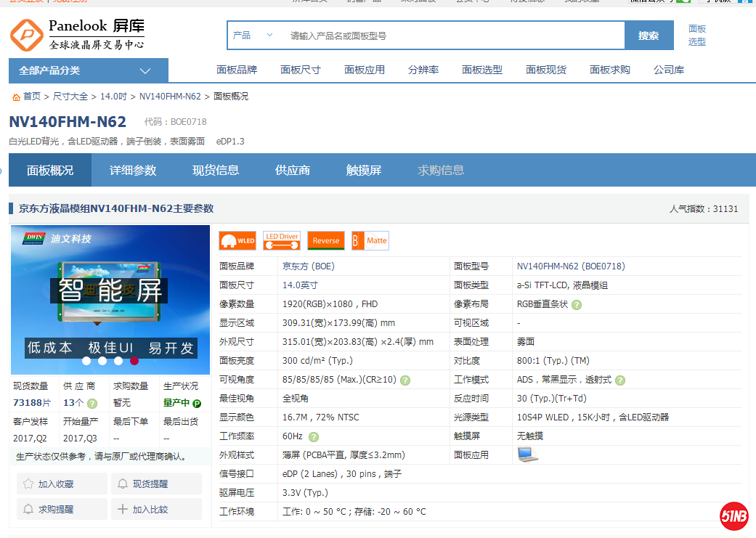Click the 加入比较 compare button
This screenshot has width=756, height=538.
coord(156,509)
